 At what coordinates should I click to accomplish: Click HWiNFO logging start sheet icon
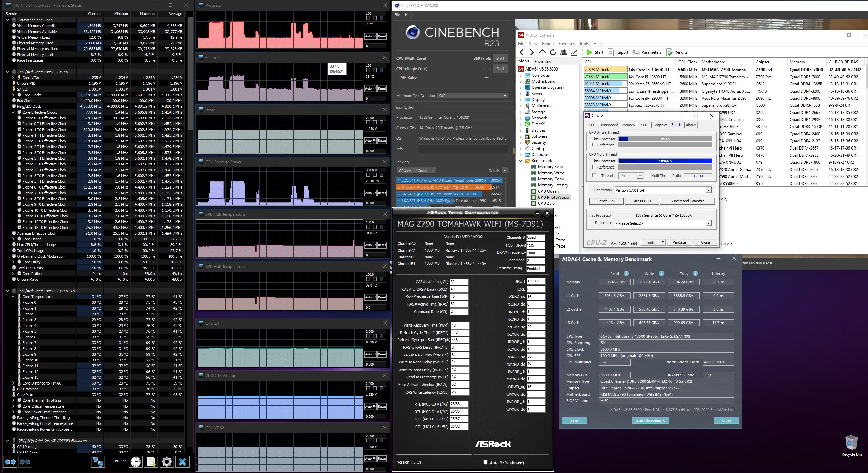point(151,461)
